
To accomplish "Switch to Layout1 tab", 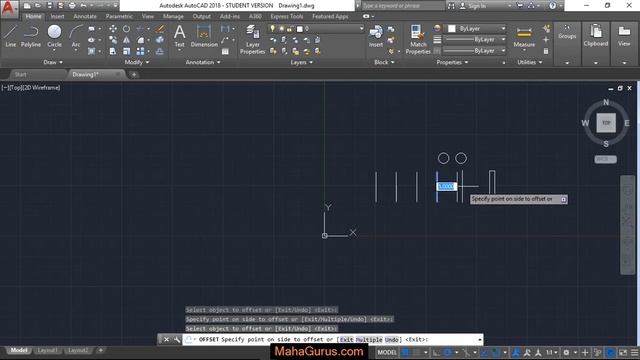I will pyautogui.click(x=47, y=350).
